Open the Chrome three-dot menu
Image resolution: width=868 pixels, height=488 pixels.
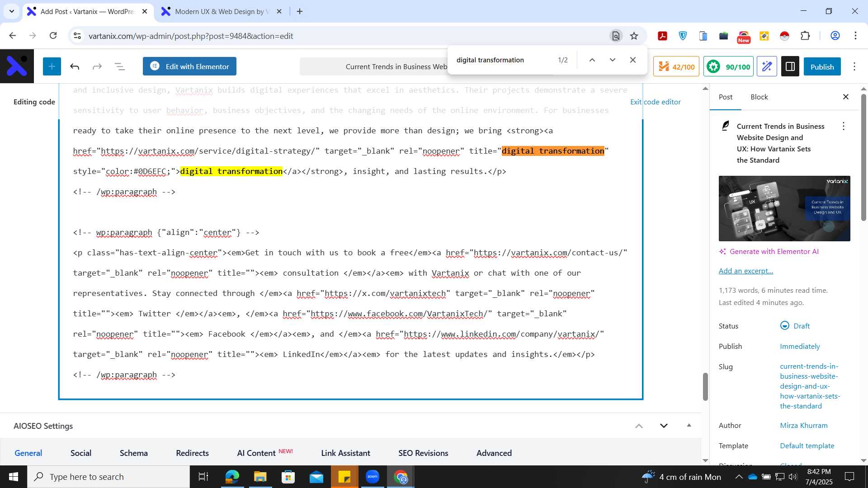pyautogui.click(x=855, y=36)
